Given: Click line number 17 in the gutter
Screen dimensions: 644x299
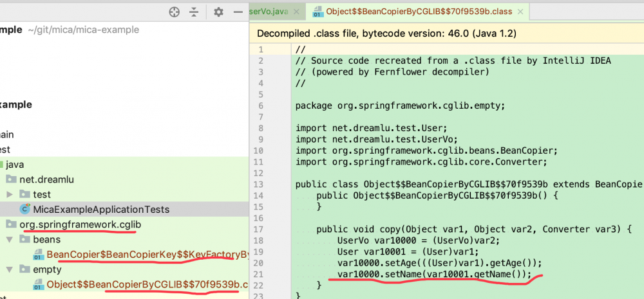Looking at the screenshot, I should point(258,229).
